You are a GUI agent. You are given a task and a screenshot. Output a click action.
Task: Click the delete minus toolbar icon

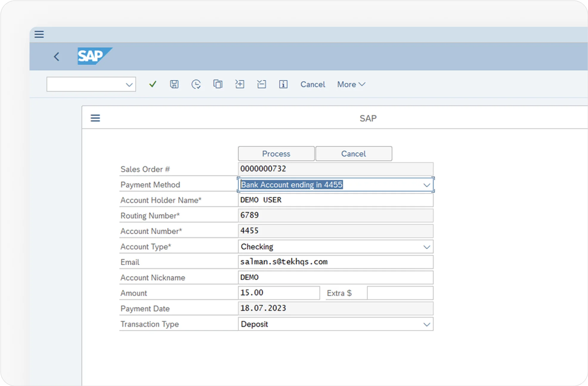point(261,84)
